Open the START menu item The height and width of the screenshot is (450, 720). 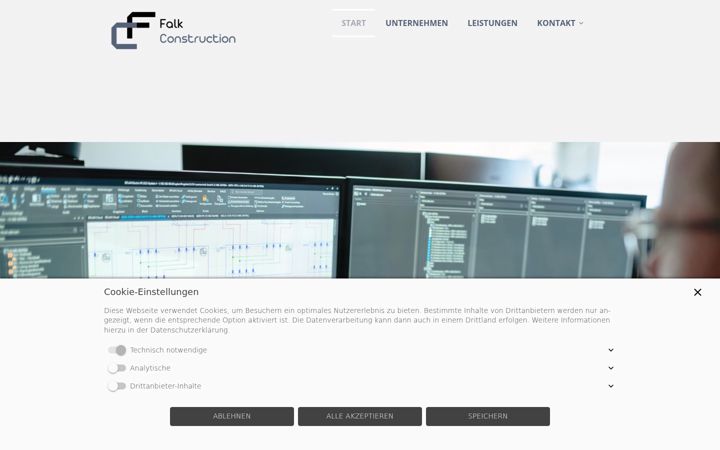click(354, 23)
